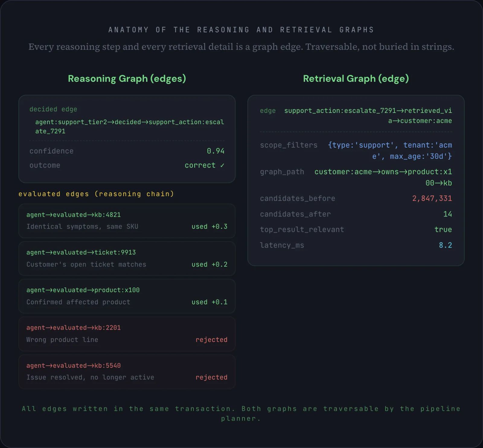Click the latency_ms value 8.2
The image size is (483, 448).
click(x=445, y=245)
